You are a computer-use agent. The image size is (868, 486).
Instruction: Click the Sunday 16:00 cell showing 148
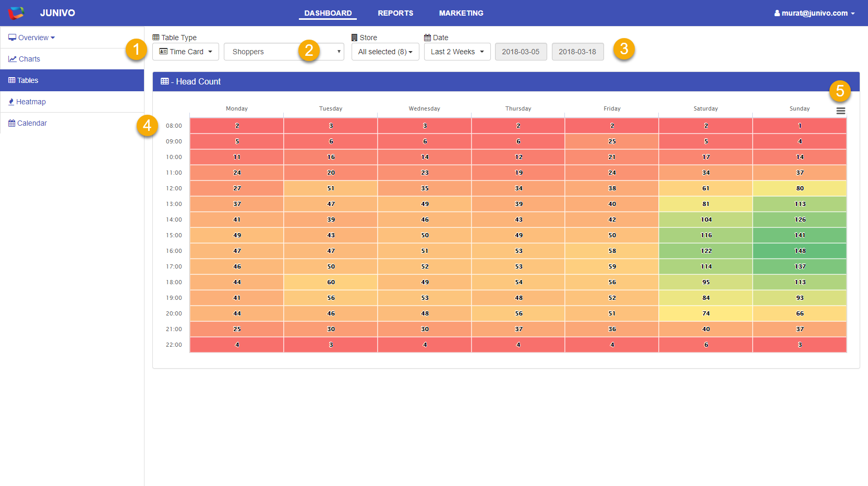click(x=800, y=251)
